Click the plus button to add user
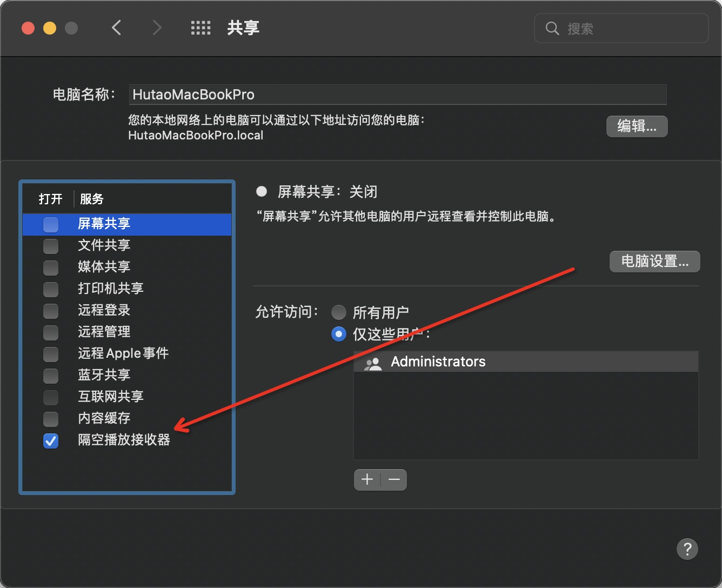722x588 pixels. [367, 479]
